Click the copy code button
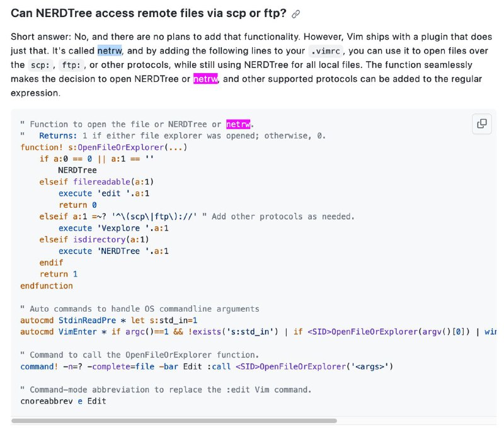Viewport: 504px width, 432px height. click(481, 123)
